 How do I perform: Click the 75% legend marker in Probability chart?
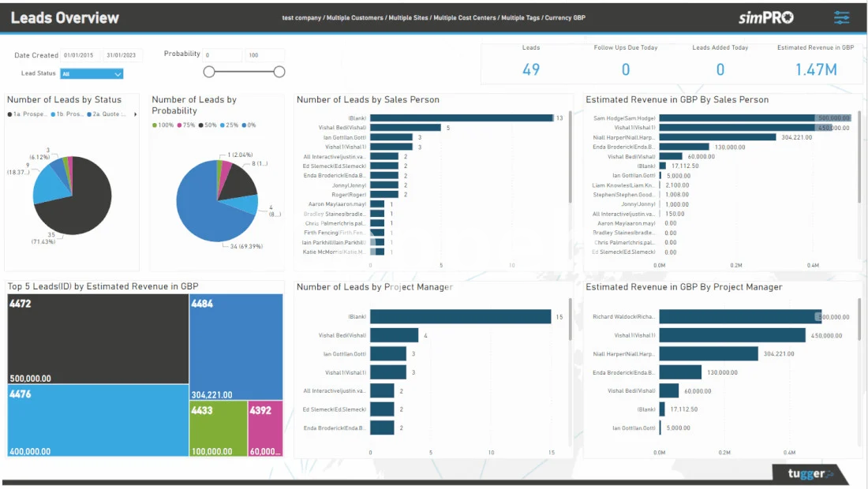(x=180, y=125)
